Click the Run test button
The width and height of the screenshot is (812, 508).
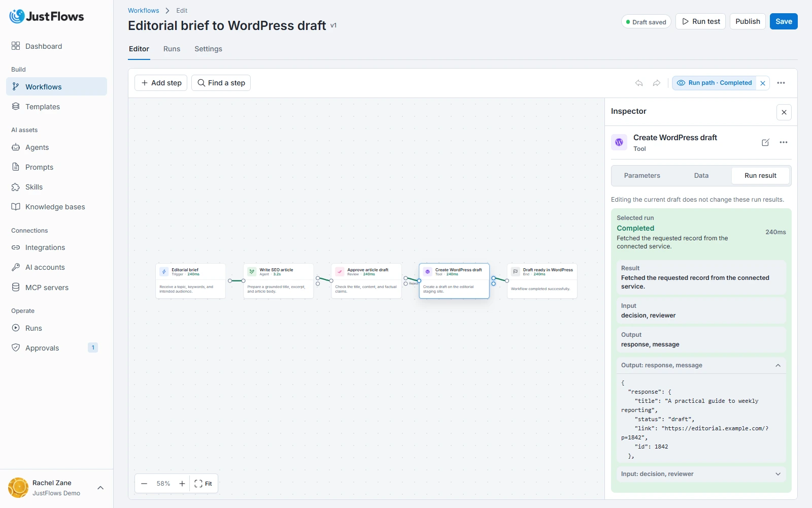(700, 21)
